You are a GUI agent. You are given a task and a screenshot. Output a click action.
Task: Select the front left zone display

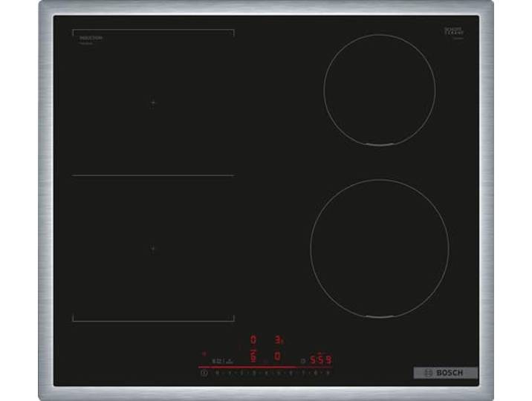tap(253, 356)
